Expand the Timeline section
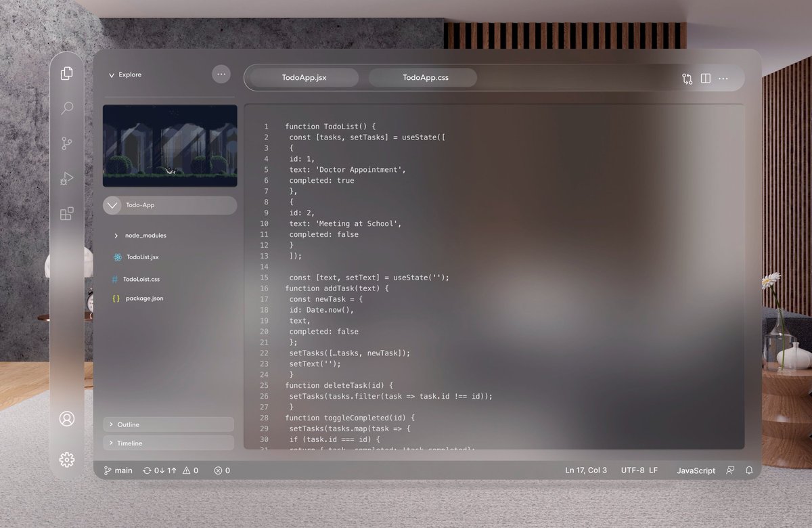 (168, 443)
